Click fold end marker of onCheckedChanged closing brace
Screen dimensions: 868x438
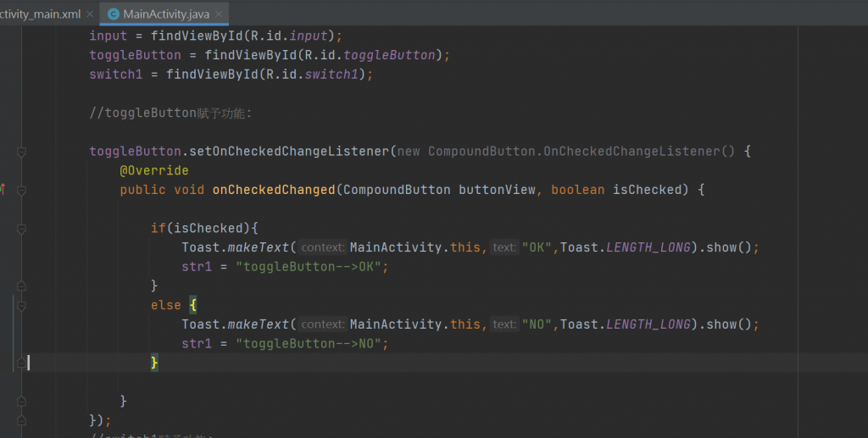click(21, 401)
